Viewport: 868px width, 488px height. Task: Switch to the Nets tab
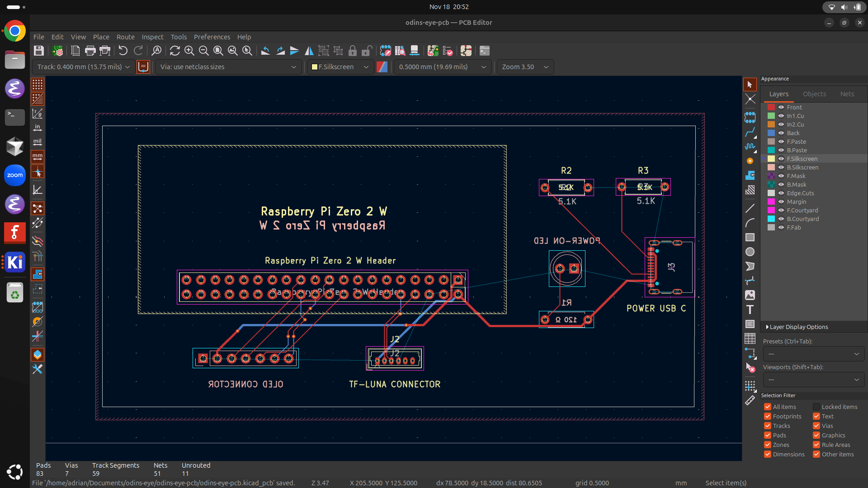[847, 94]
